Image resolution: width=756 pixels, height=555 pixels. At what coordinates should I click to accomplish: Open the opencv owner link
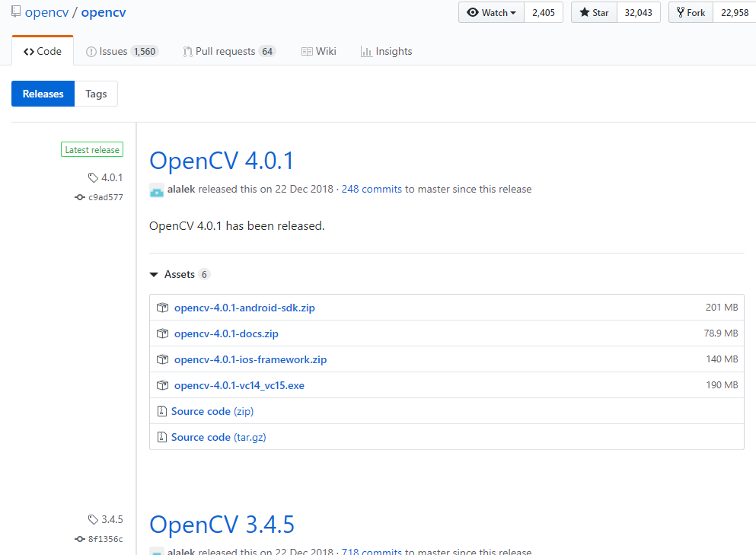coord(46,12)
